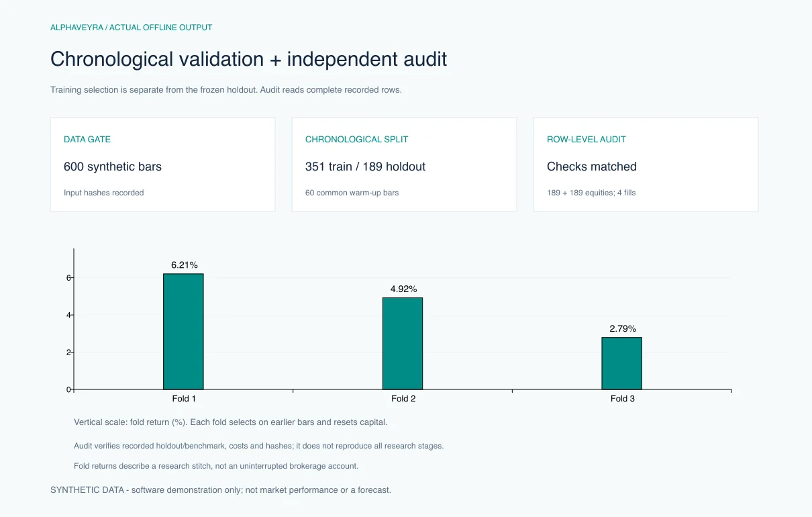Click the DATA GATE card heading

[x=87, y=140]
